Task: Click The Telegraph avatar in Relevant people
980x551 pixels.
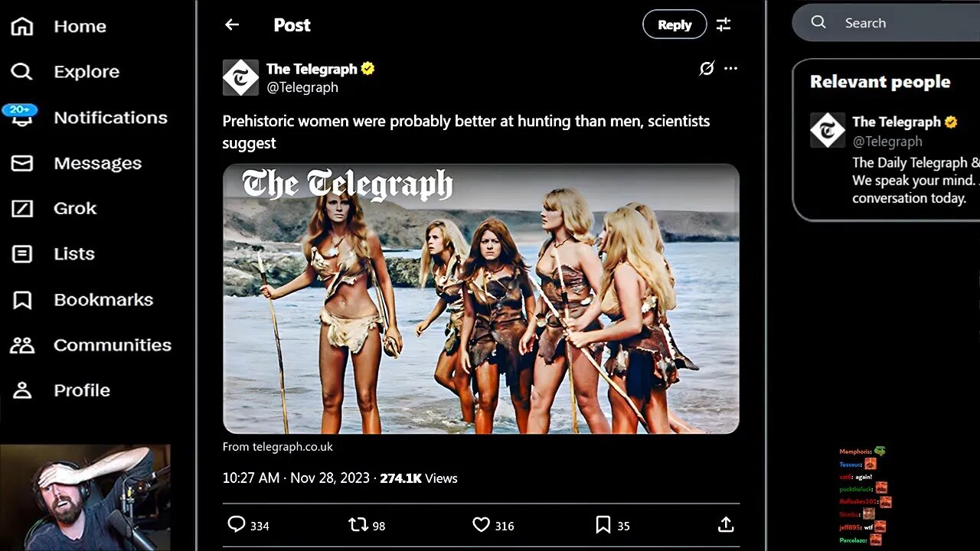Action: 828,131
